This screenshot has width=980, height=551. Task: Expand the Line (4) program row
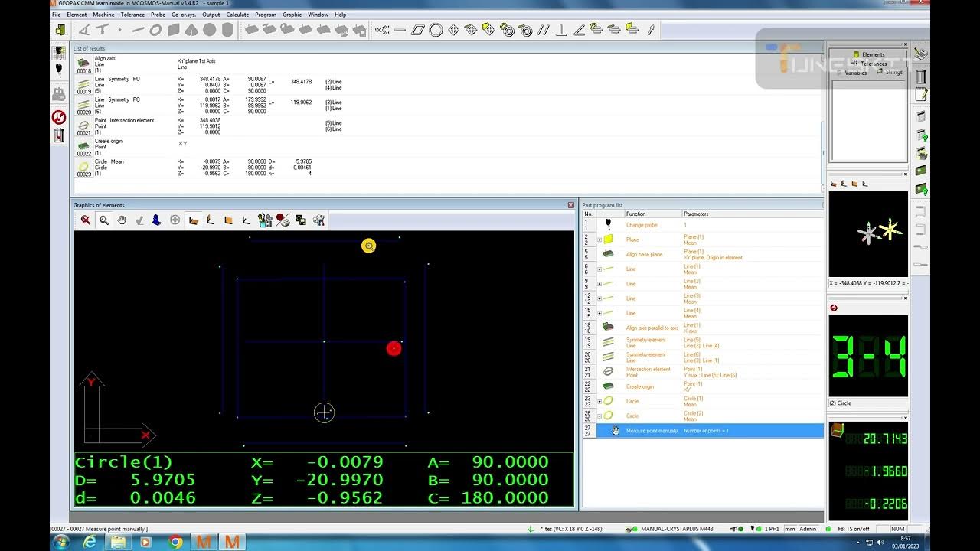pos(599,313)
